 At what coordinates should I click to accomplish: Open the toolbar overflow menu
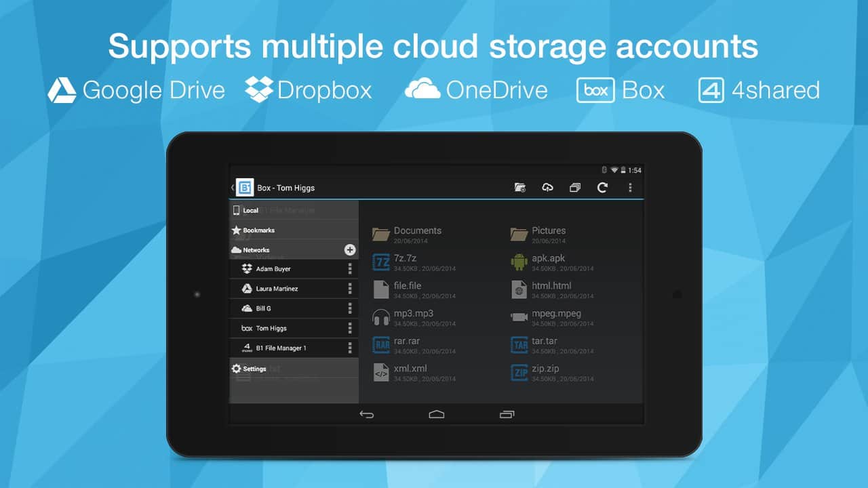[630, 188]
